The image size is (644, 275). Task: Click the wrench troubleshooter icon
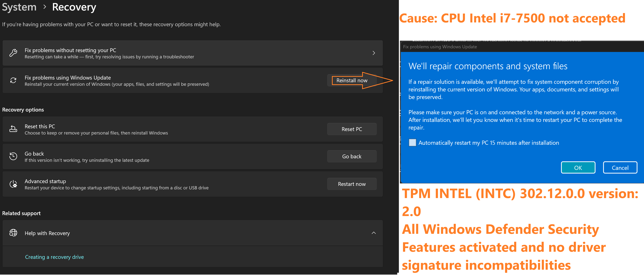tap(13, 53)
